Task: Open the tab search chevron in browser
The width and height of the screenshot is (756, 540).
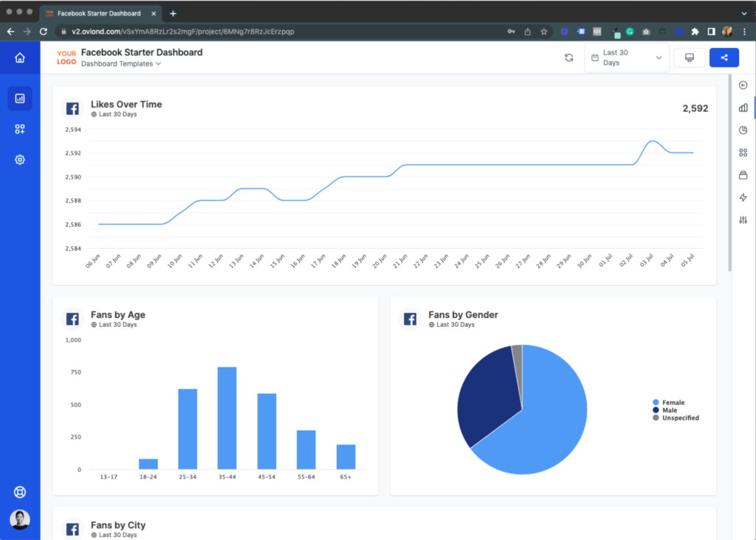Action: tap(744, 13)
